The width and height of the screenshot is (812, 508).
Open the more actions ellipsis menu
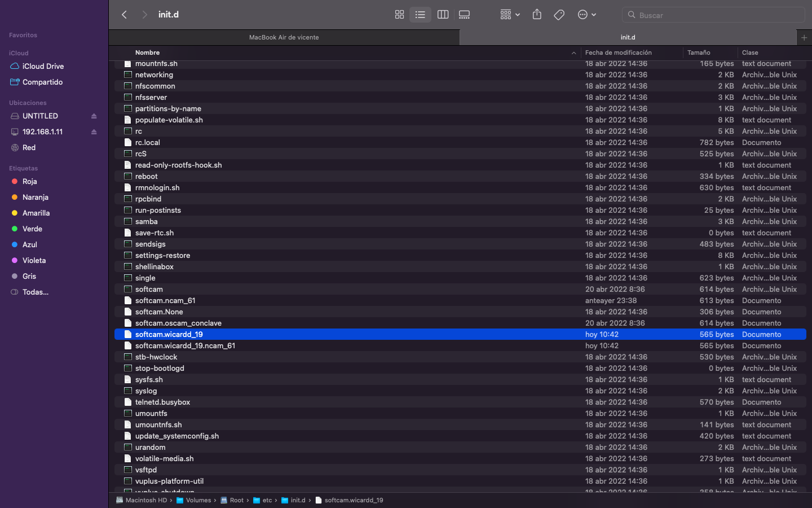(586, 15)
